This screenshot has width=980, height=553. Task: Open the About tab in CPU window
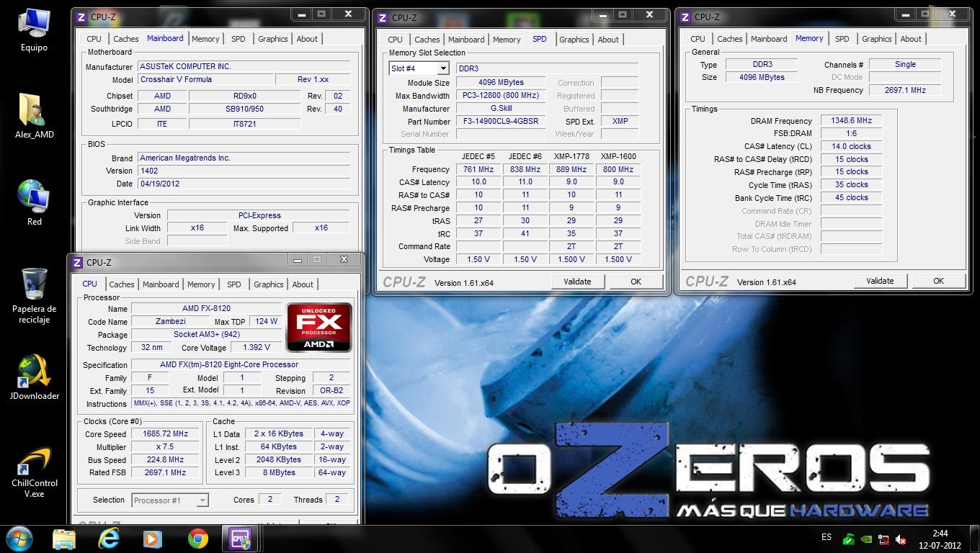[303, 284]
